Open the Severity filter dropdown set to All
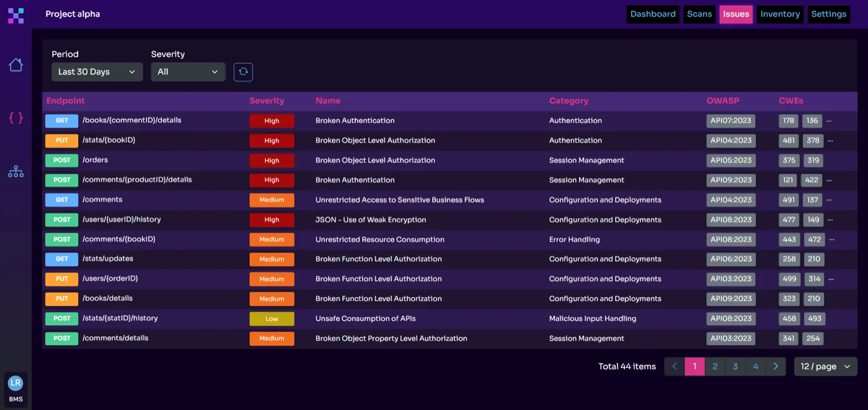The height and width of the screenshot is (410, 868). pyautogui.click(x=188, y=72)
